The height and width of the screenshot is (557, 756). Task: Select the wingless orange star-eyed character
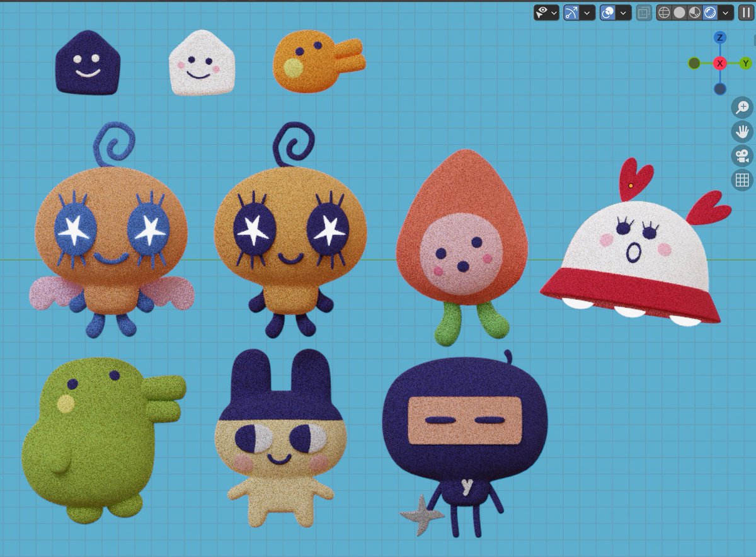(290, 230)
